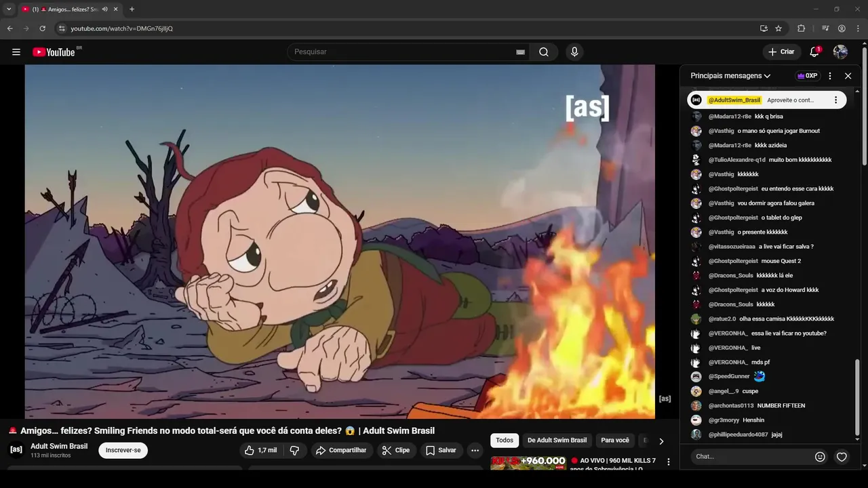The image size is (868, 488).
Task: Click the page vertical scrollbar
Action: pyautogui.click(x=865, y=105)
